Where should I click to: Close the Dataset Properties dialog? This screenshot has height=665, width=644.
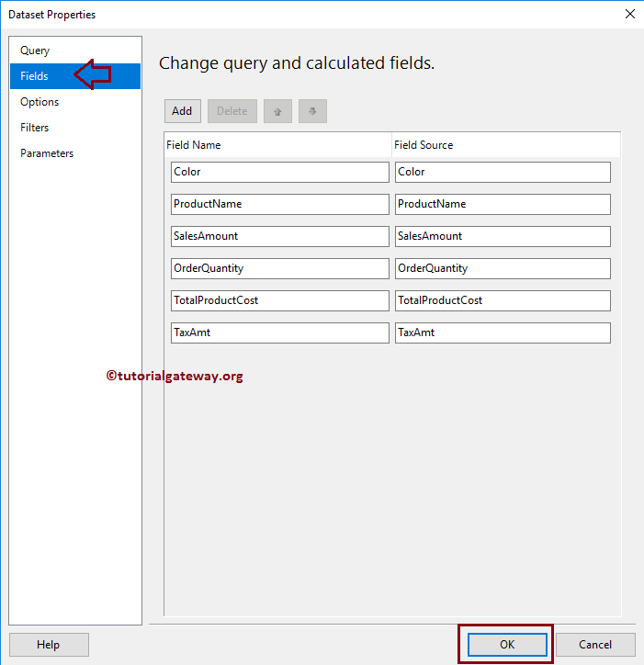(x=629, y=14)
